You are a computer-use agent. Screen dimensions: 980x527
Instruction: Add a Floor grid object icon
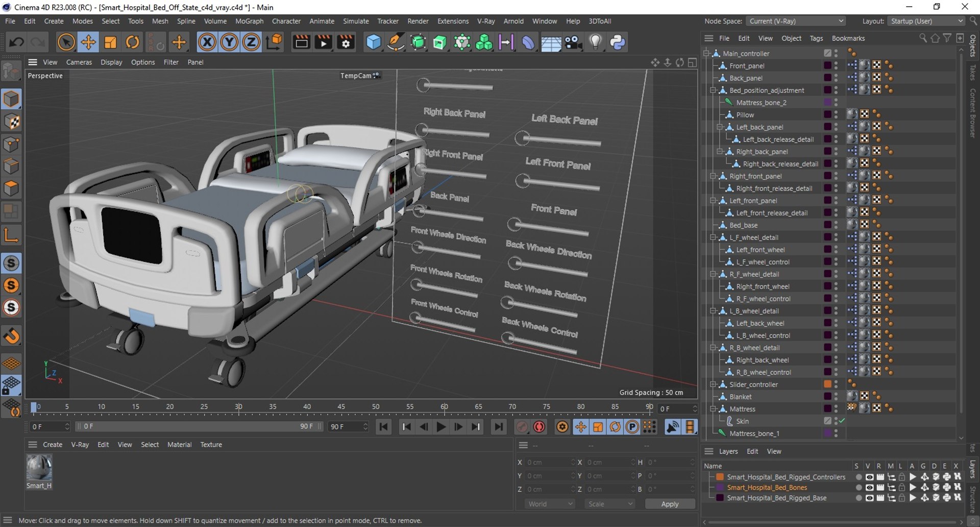tap(551, 43)
